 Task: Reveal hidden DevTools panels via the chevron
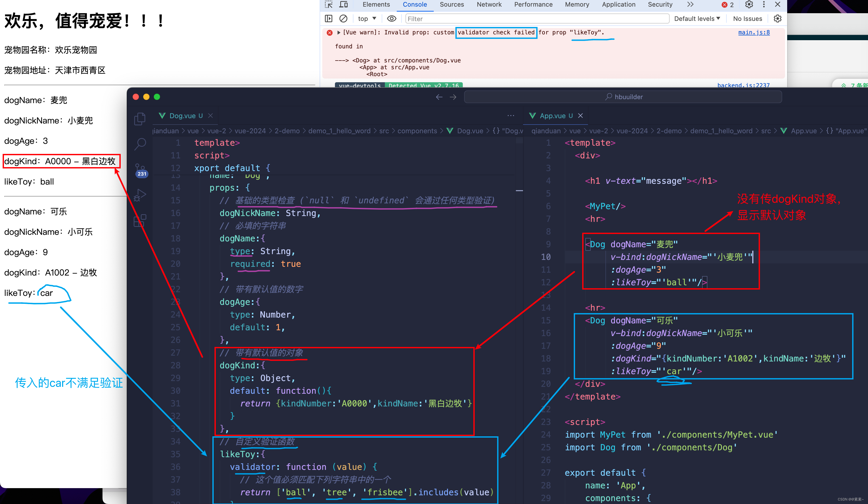[x=690, y=4]
